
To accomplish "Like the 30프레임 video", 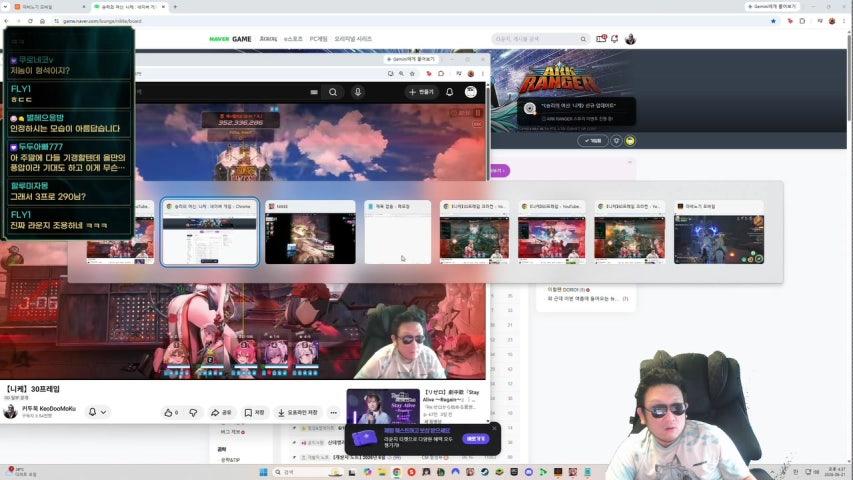I will 171,413.
